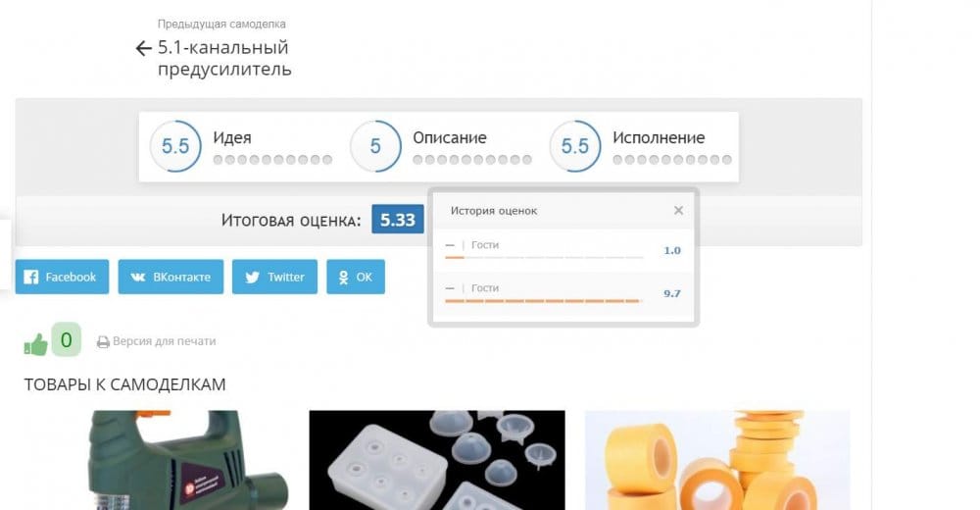The width and height of the screenshot is (980, 510).
Task: Select the last rating dot under Описание
Action: click(527, 160)
